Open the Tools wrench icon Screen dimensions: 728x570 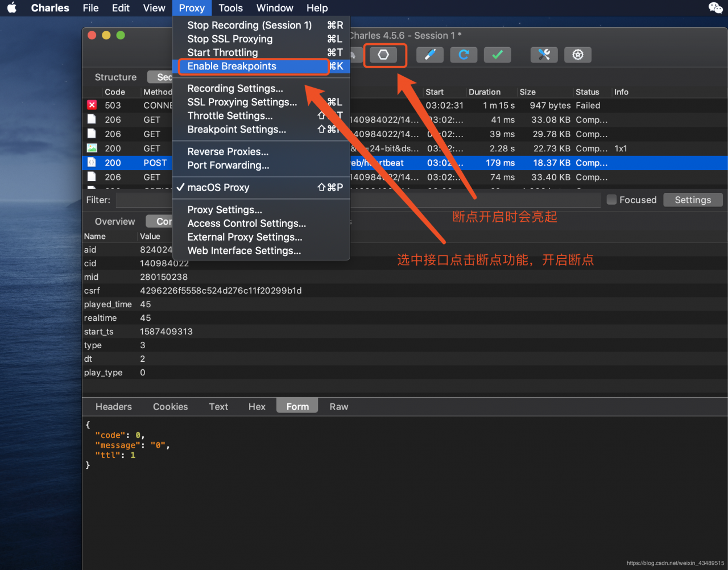click(544, 55)
